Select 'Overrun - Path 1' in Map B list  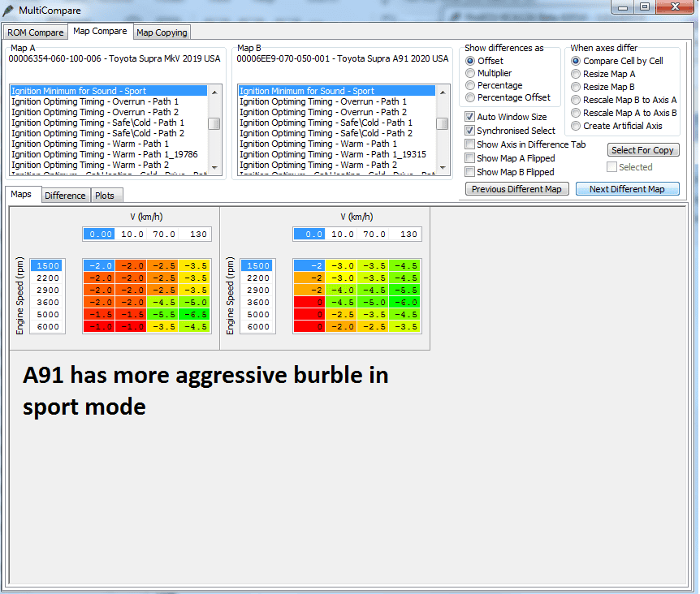(337, 101)
